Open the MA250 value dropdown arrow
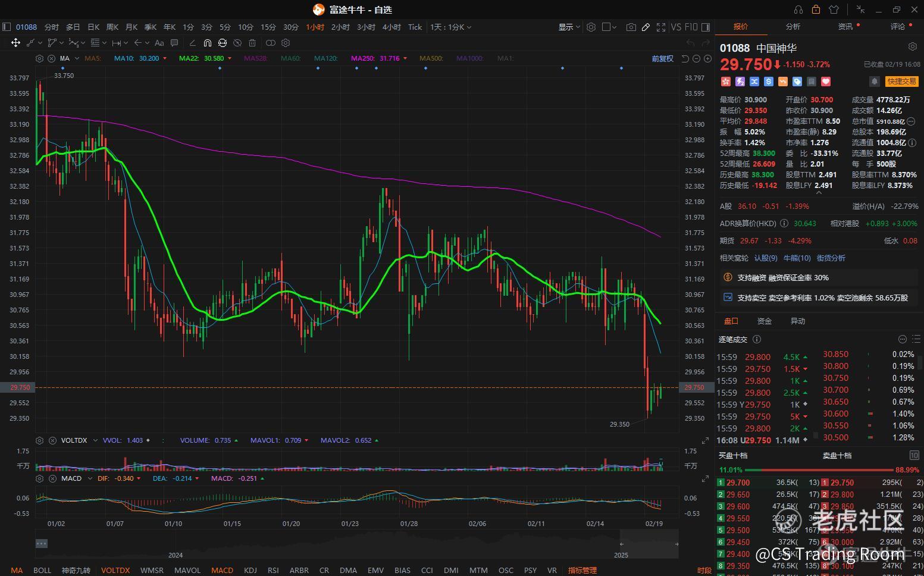Screen dimensions: 924x576 [x=405, y=58]
